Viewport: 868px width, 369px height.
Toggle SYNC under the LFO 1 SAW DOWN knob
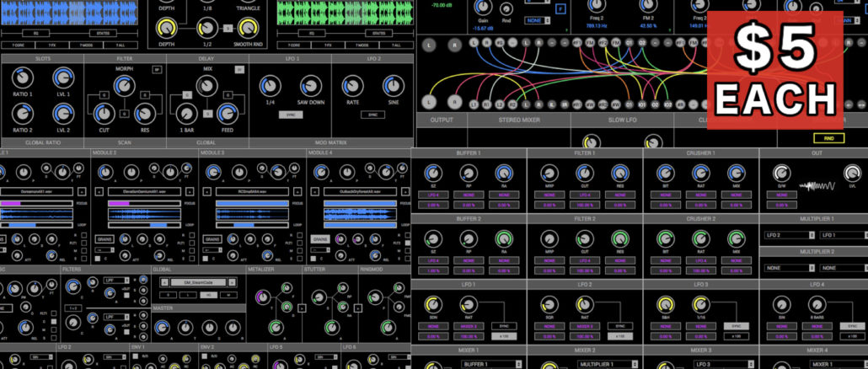(x=291, y=115)
